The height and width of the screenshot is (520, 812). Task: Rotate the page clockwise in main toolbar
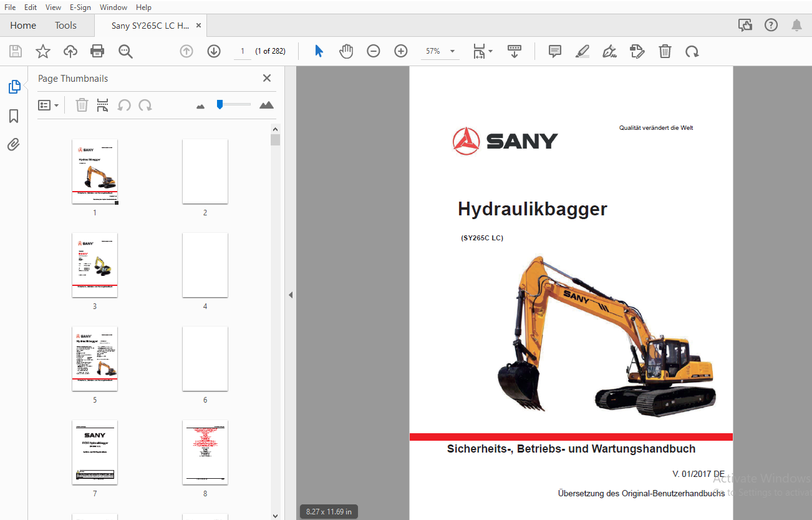(x=692, y=51)
